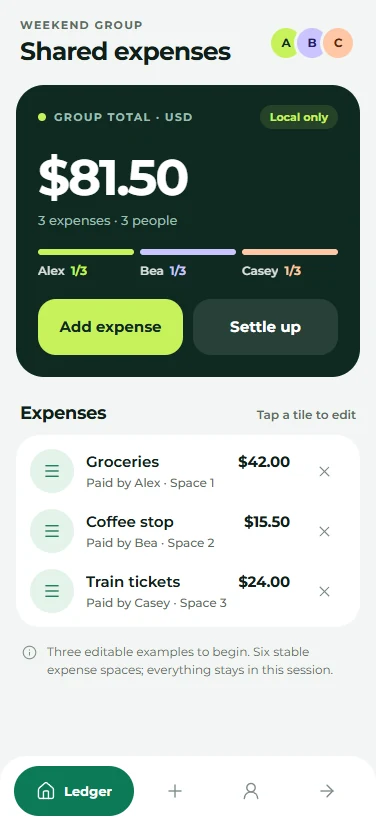Screen dimensions: 376x830
Task: Tap the Local only badge
Action: point(299,117)
